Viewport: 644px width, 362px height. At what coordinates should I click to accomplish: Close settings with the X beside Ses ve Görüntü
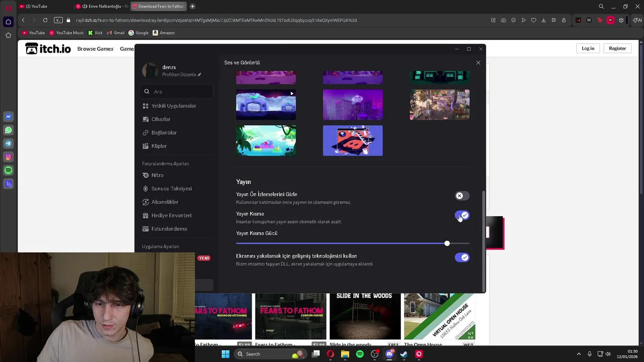click(478, 63)
